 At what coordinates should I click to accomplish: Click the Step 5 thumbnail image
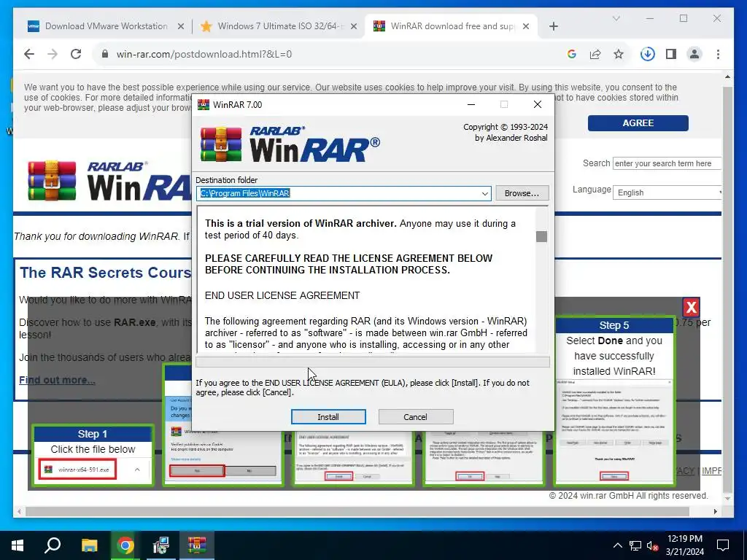click(x=614, y=431)
